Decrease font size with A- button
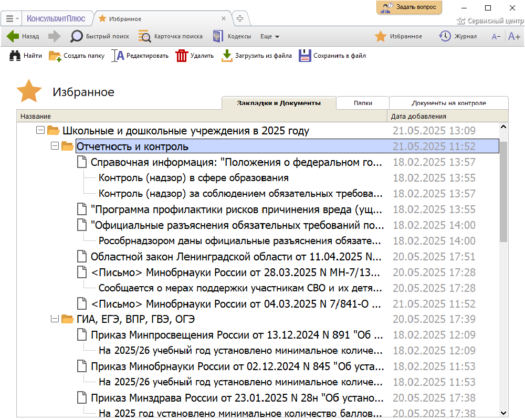 pyautogui.click(x=496, y=37)
